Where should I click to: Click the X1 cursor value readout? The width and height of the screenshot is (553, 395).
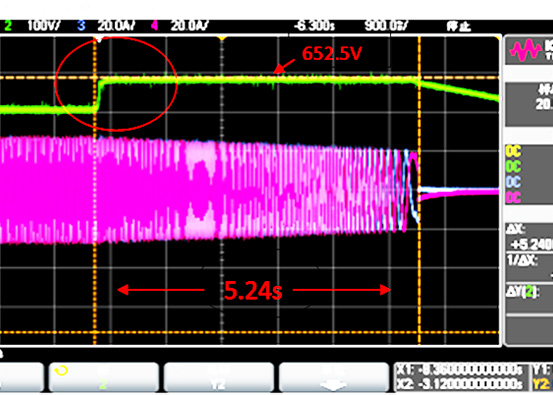pyautogui.click(x=459, y=370)
